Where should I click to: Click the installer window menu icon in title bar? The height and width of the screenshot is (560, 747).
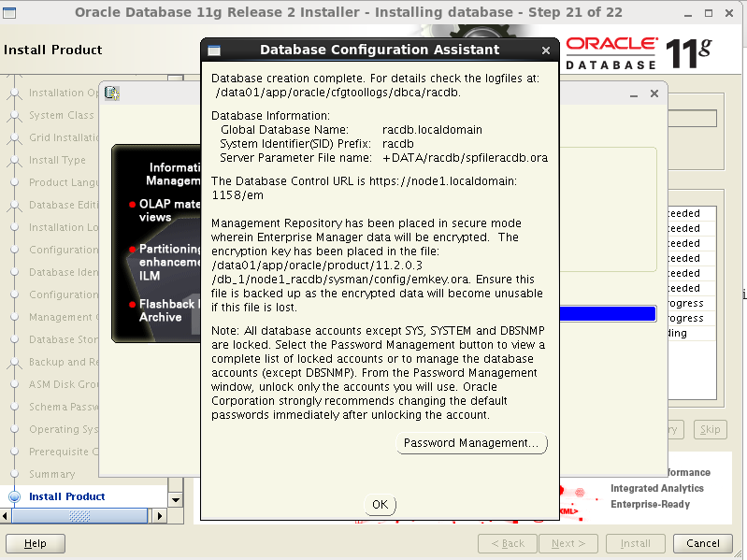click(x=9, y=12)
